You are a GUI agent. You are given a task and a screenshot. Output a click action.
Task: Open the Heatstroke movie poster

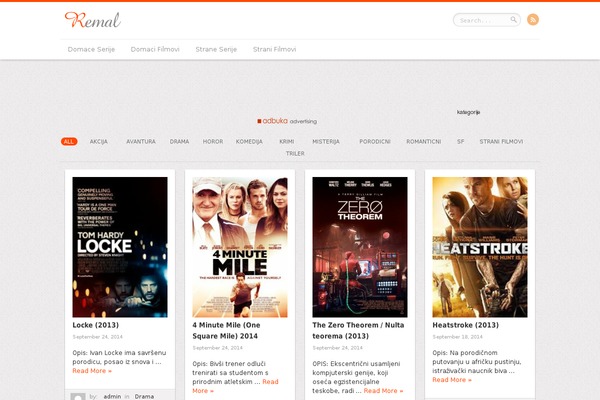(x=480, y=247)
